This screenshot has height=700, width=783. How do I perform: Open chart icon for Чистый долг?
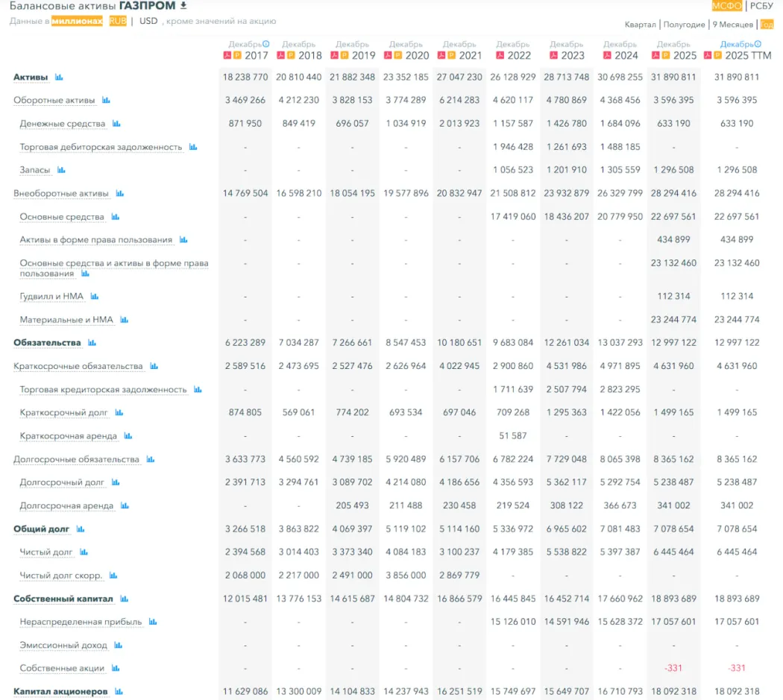[84, 552]
